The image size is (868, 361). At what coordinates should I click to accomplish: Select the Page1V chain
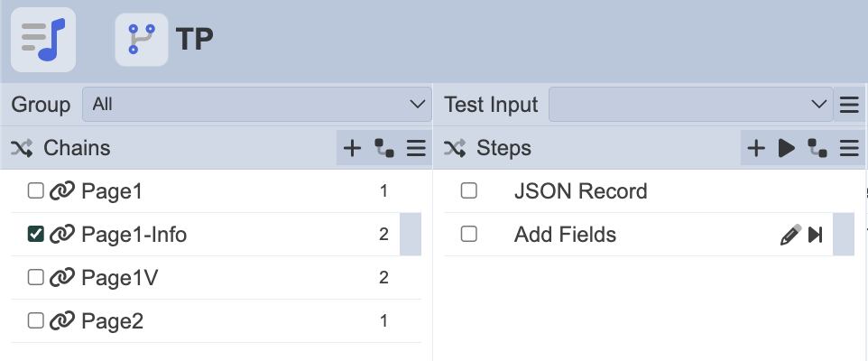click(119, 278)
